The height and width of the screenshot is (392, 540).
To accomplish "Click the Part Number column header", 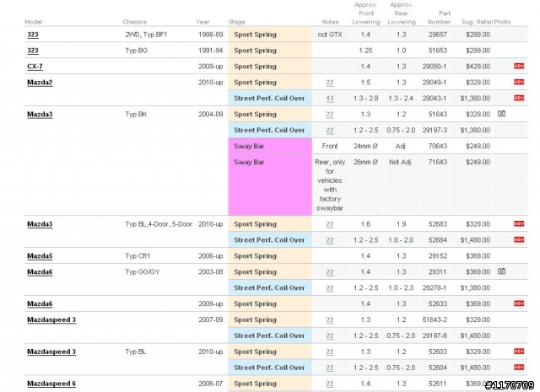I will 439,18.
